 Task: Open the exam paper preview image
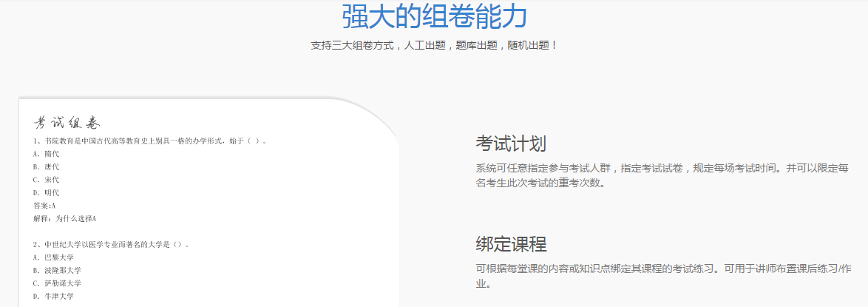[x=209, y=202]
